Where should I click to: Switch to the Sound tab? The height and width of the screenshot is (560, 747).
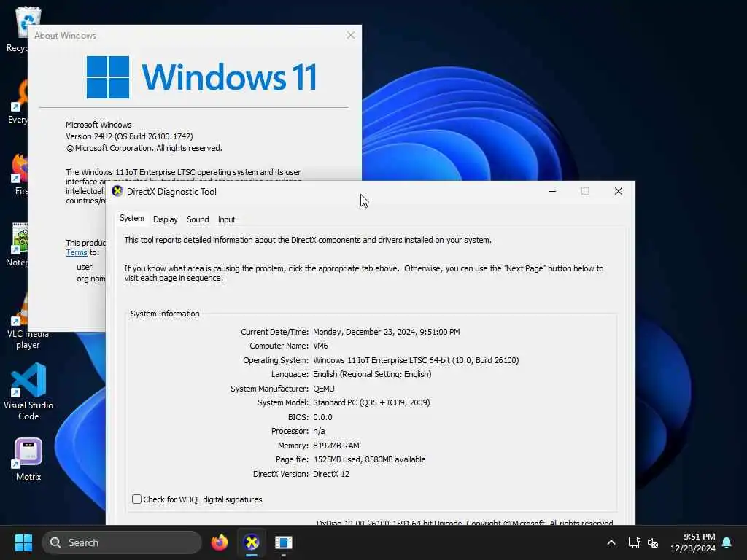[x=198, y=219]
